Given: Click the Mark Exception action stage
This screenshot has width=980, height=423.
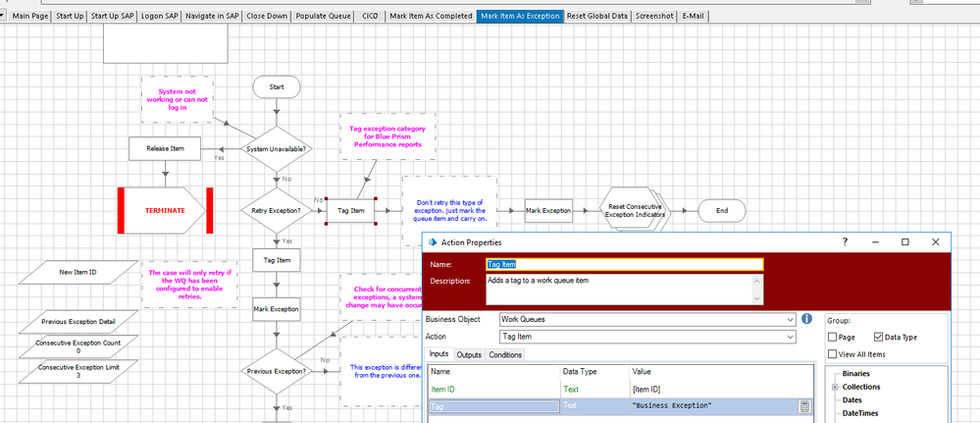Looking at the screenshot, I should pos(548,210).
